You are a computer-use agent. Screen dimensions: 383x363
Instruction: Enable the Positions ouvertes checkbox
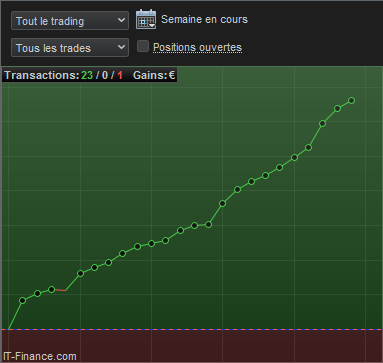(143, 46)
